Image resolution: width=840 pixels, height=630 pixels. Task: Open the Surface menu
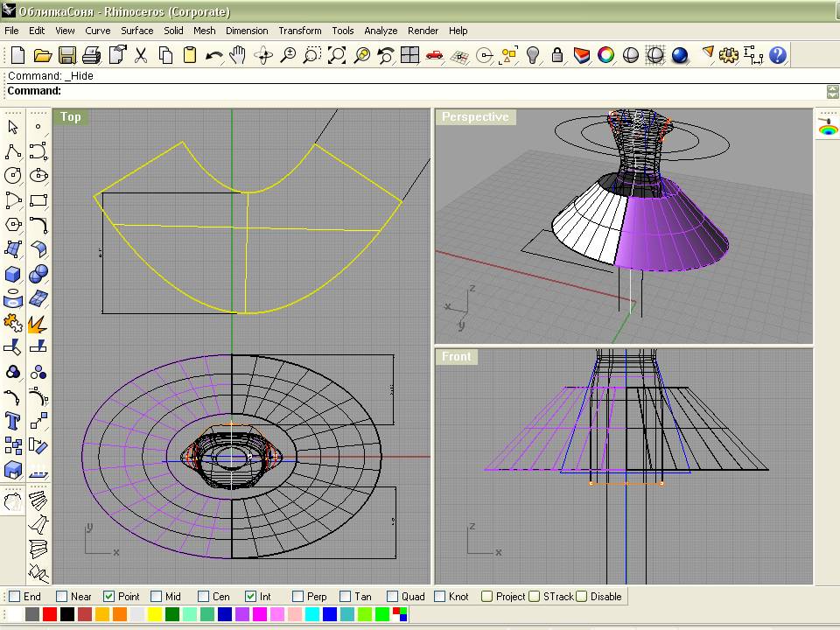coord(136,31)
